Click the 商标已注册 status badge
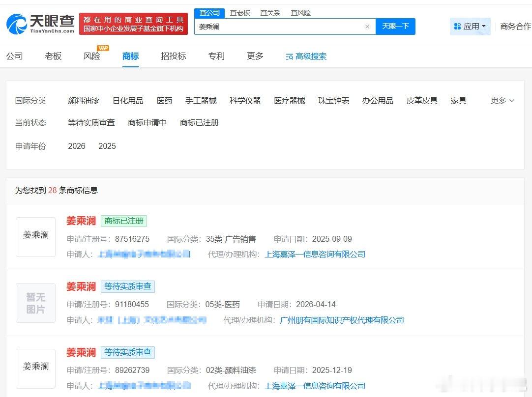 (x=124, y=221)
